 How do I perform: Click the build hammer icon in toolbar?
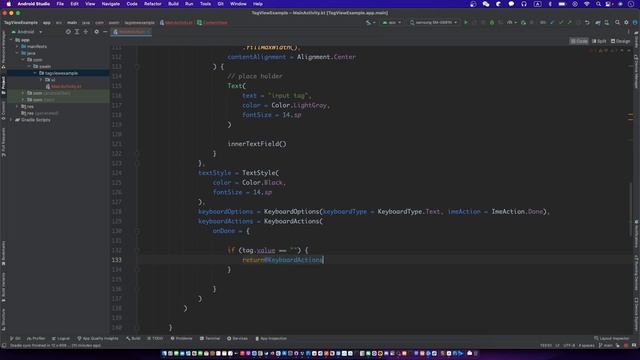369,22
